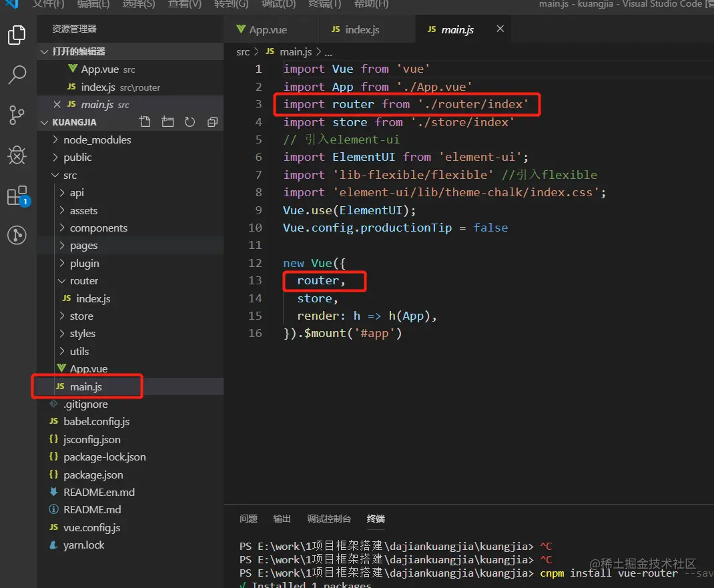The height and width of the screenshot is (588, 714).
Task: Click 'Vue.use(ElementUI);' on line 9
Action: pyautogui.click(x=349, y=210)
